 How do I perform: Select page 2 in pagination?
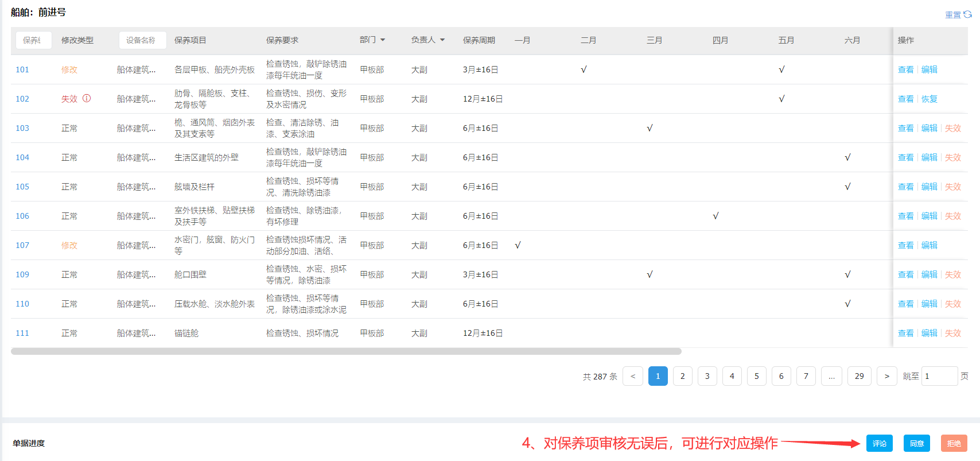point(683,376)
